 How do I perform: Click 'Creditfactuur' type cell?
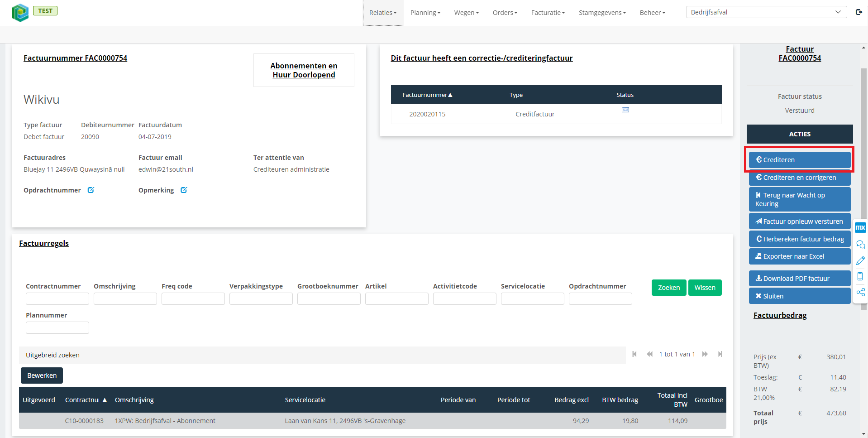535,114
